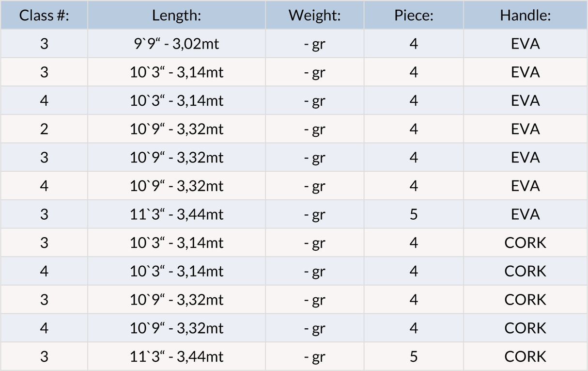Screen dimensions: 588x371
Task: Select the 11`3" length in the CORK row
Action: (x=176, y=357)
